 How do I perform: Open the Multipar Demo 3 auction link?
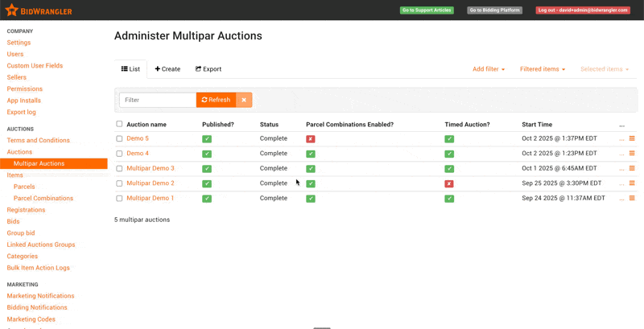[150, 168]
